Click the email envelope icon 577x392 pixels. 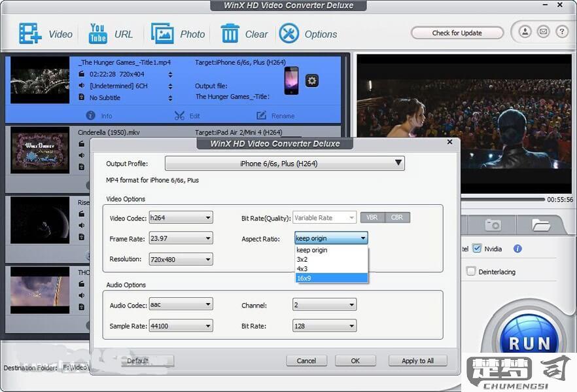click(544, 32)
